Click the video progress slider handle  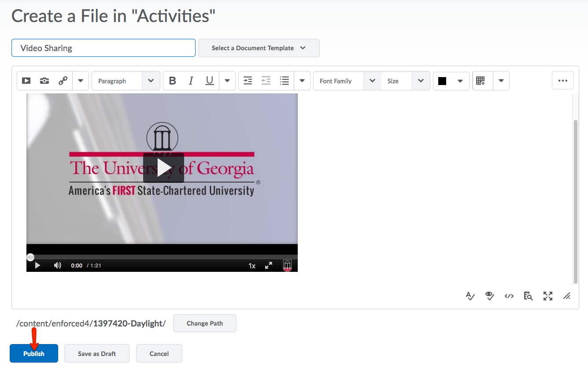click(30, 257)
